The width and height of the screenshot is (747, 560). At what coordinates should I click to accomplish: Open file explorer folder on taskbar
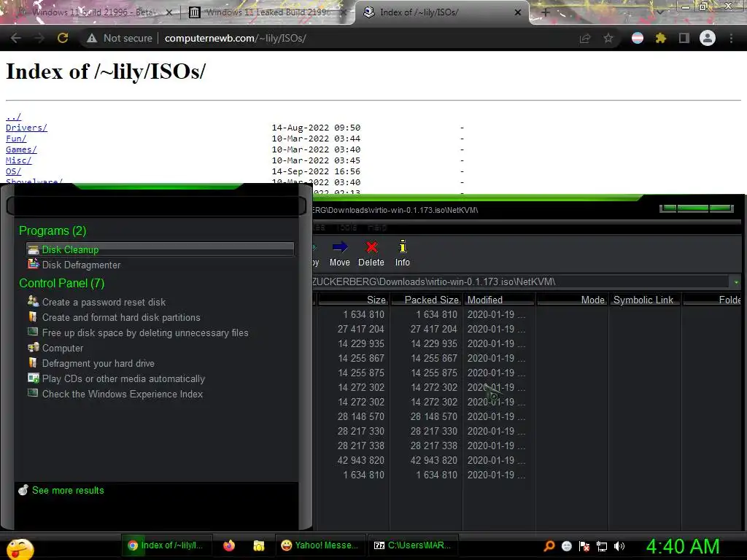tap(259, 545)
